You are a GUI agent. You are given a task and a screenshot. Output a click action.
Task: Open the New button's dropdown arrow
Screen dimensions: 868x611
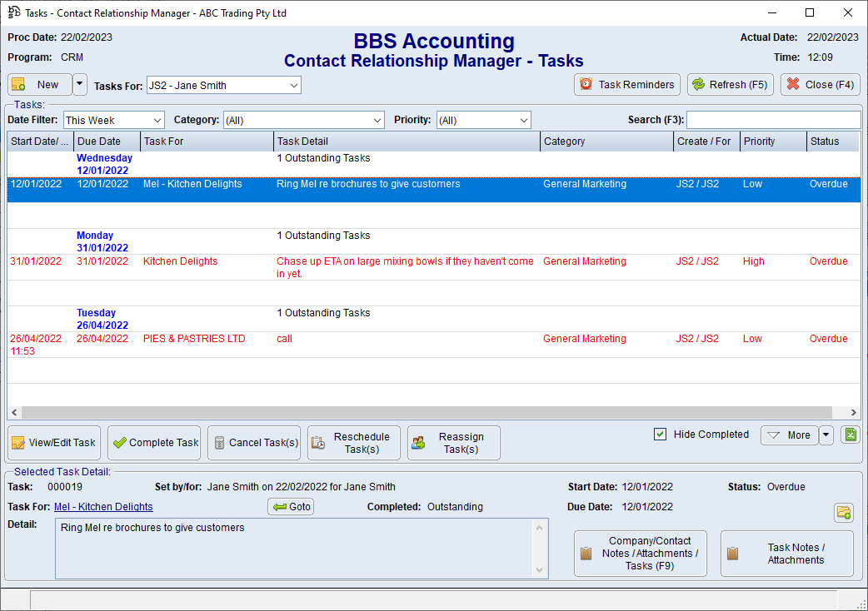coord(81,84)
